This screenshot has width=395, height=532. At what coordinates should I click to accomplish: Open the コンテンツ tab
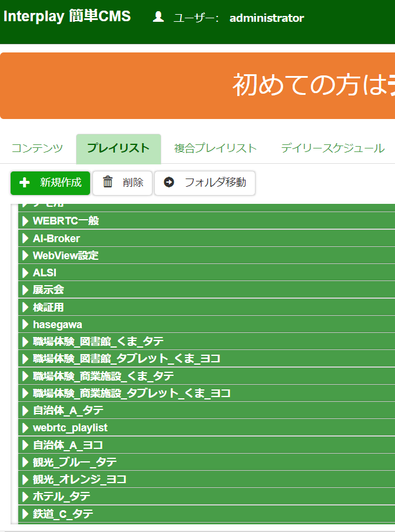(x=37, y=148)
